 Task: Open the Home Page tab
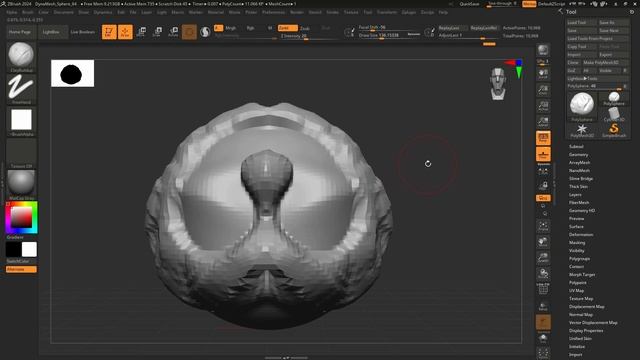[x=20, y=32]
